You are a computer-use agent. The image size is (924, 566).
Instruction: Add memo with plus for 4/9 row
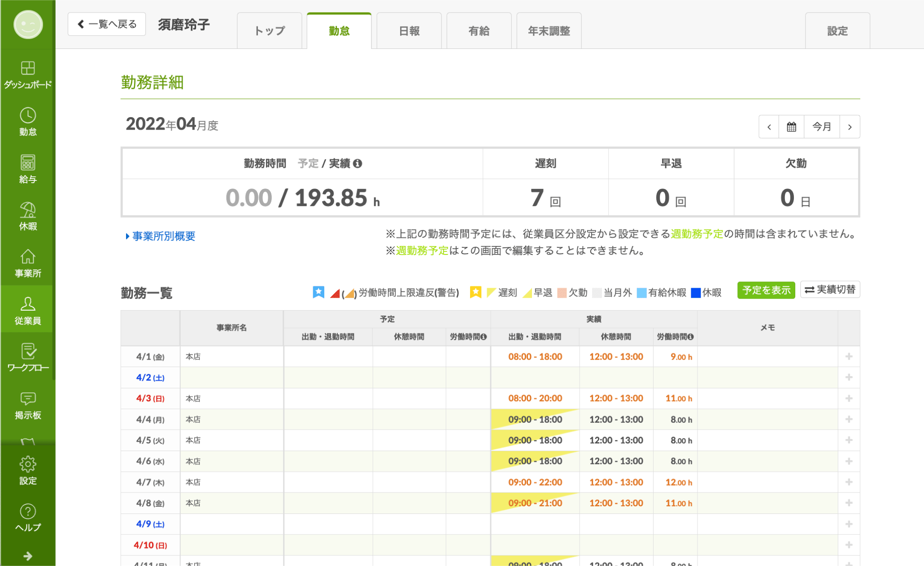pyautogui.click(x=849, y=524)
